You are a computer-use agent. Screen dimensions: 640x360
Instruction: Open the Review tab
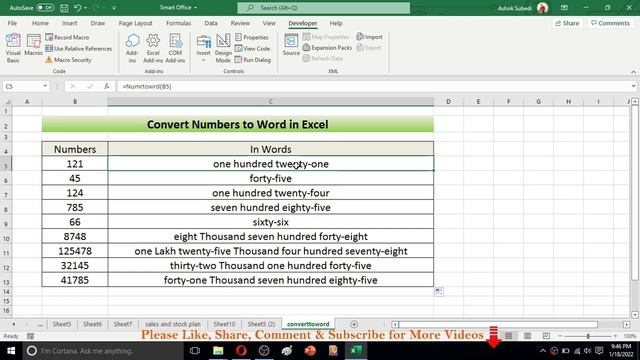[240, 23]
